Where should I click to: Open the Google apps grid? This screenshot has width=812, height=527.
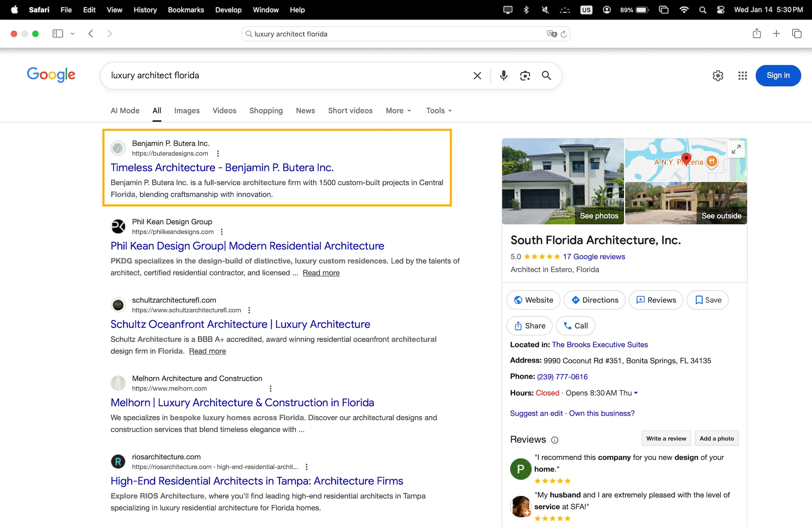(742, 76)
